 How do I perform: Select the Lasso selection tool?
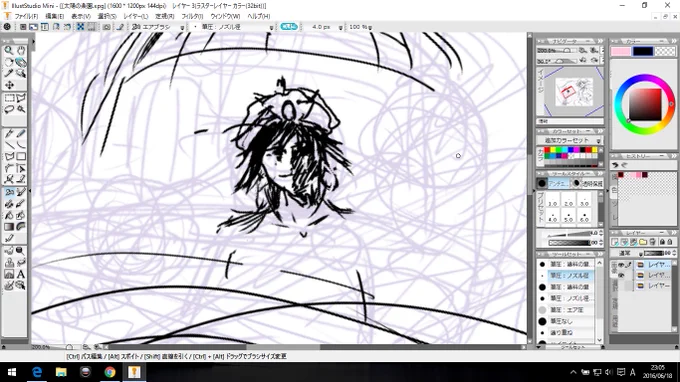pos(9,110)
